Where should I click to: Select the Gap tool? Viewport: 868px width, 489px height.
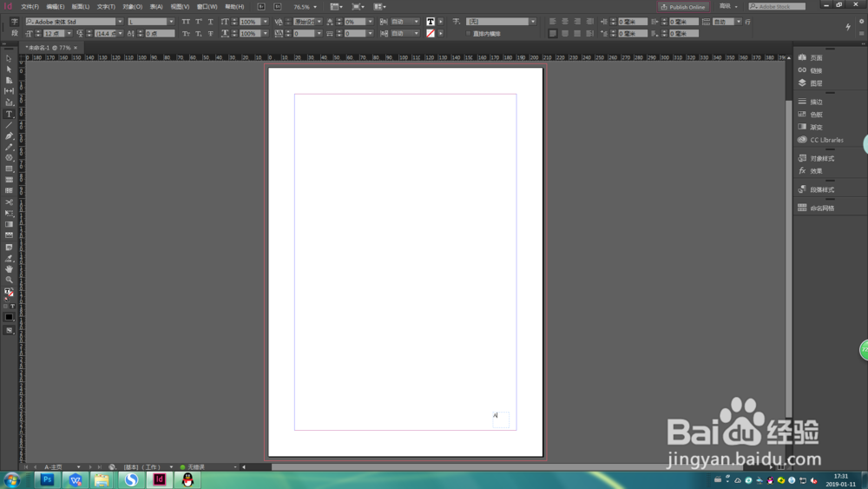[x=9, y=91]
